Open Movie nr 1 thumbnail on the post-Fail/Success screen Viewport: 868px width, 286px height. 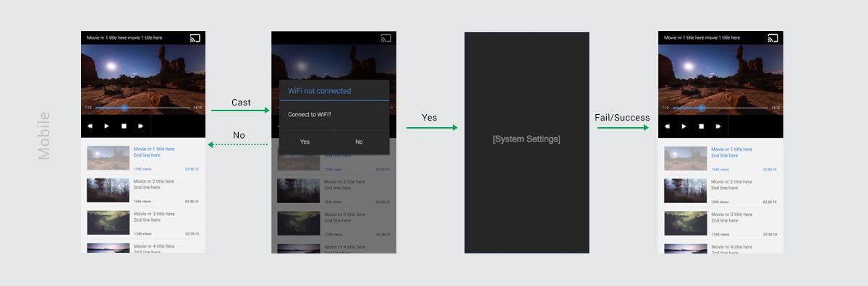tap(686, 158)
